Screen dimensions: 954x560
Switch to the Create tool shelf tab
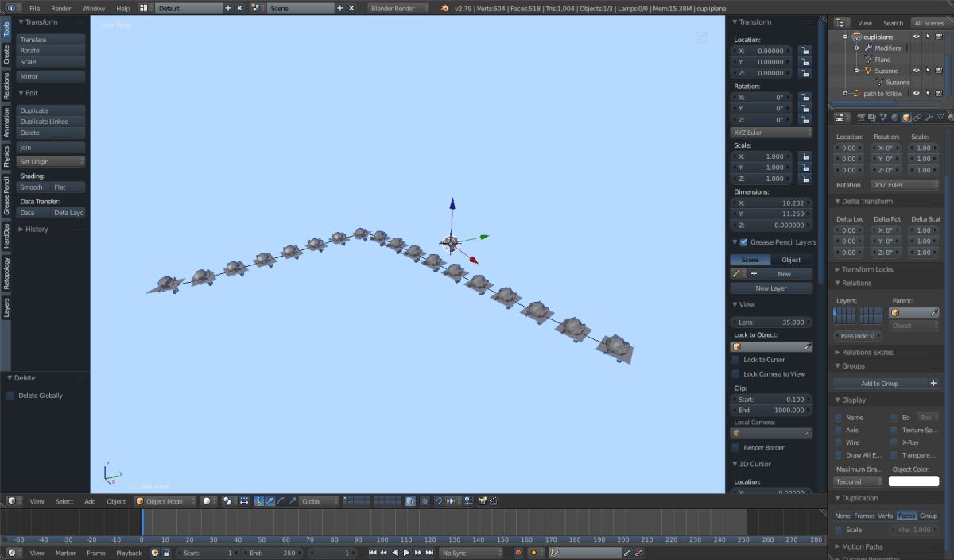(x=6, y=54)
